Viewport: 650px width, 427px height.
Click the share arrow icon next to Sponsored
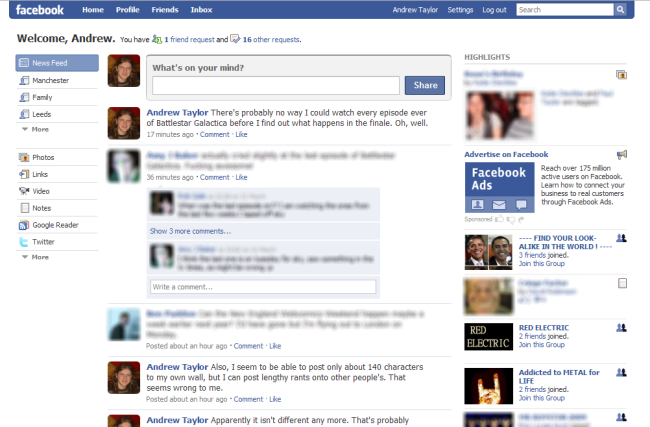521,219
